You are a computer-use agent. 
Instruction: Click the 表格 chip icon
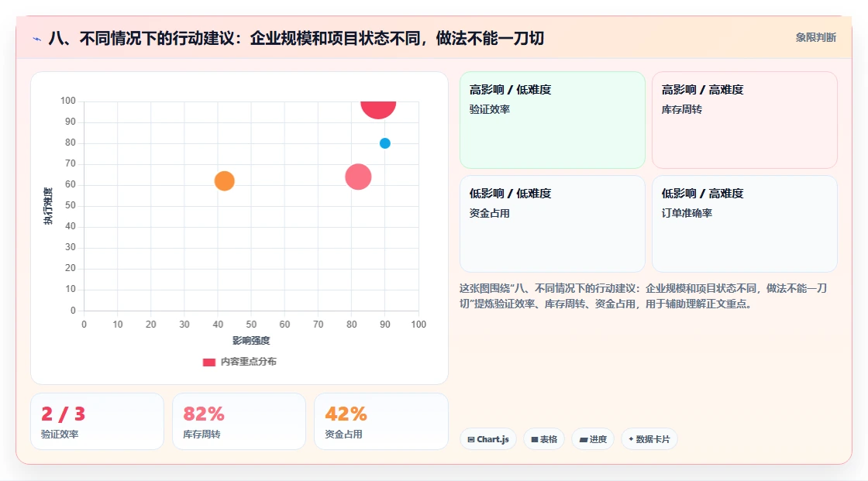point(535,439)
